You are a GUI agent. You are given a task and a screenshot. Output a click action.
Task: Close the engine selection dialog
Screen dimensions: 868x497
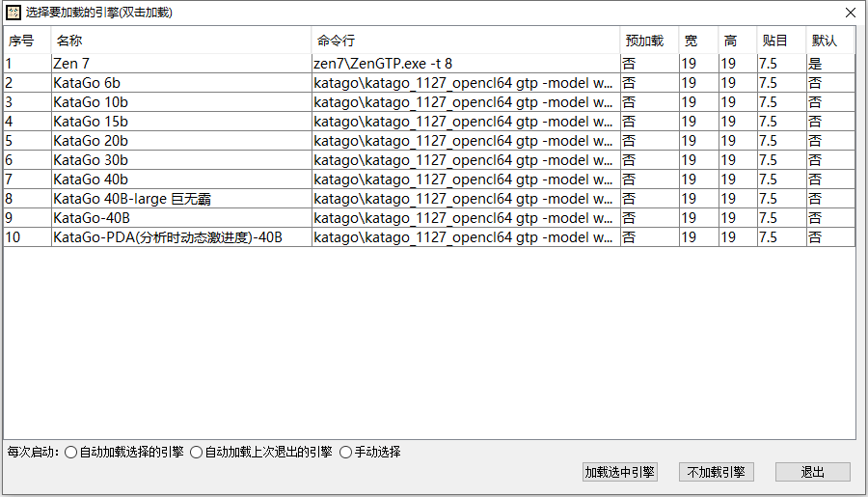pyautogui.click(x=850, y=13)
